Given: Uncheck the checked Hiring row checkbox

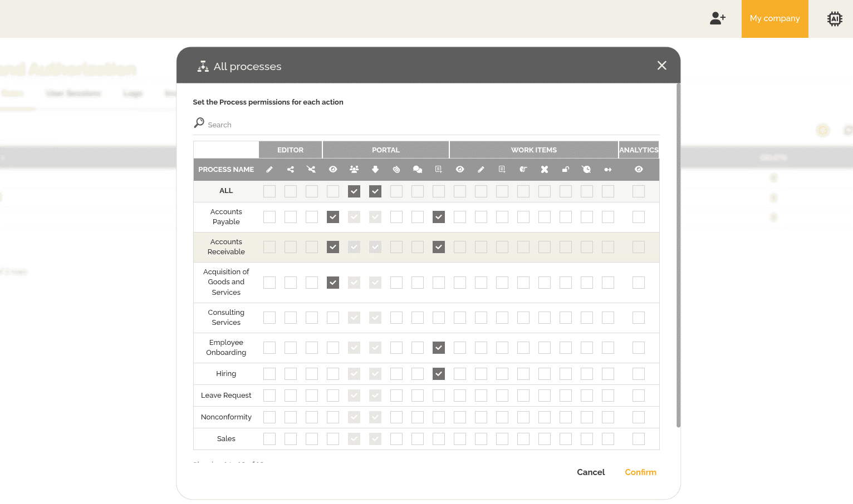Looking at the screenshot, I should pyautogui.click(x=439, y=374).
